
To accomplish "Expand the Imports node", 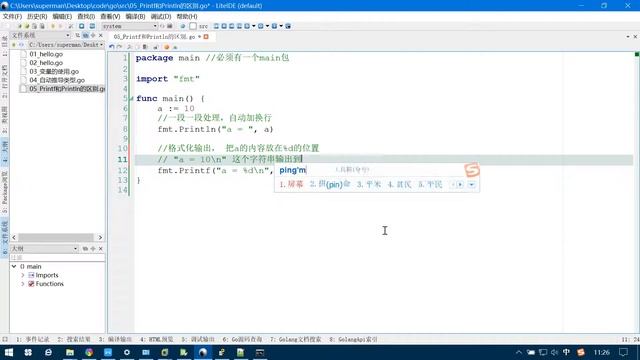I will pyautogui.click(x=23, y=275).
